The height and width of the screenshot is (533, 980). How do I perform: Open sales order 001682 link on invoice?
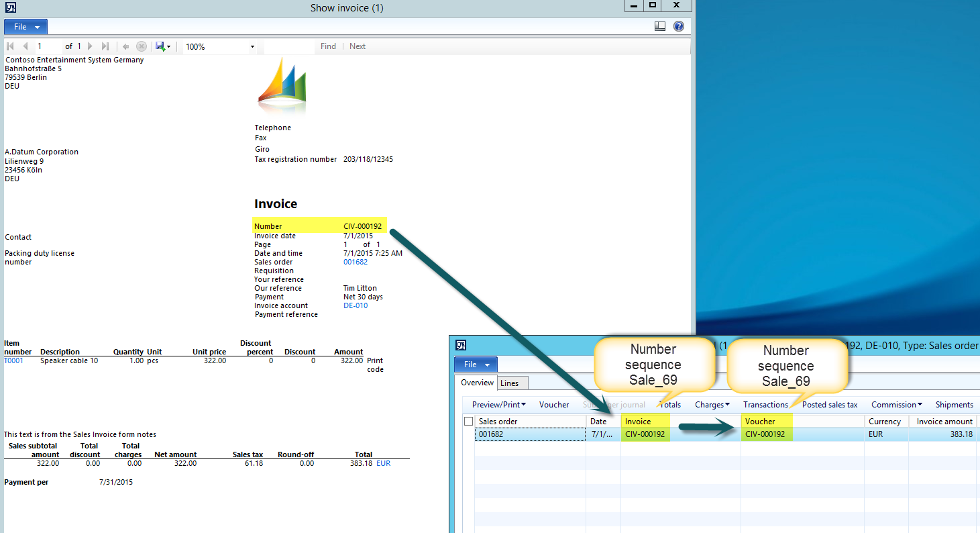355,262
